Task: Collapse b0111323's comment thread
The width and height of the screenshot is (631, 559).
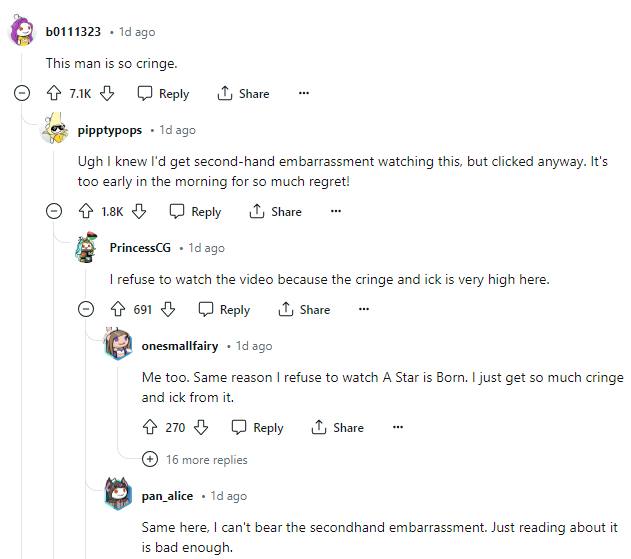Action: 22,93
